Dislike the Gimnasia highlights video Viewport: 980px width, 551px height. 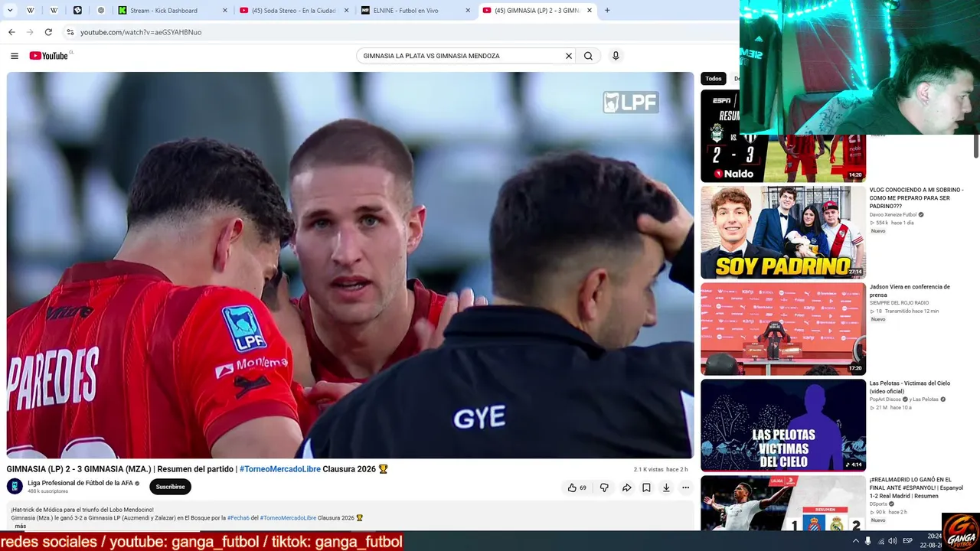pyautogui.click(x=604, y=487)
